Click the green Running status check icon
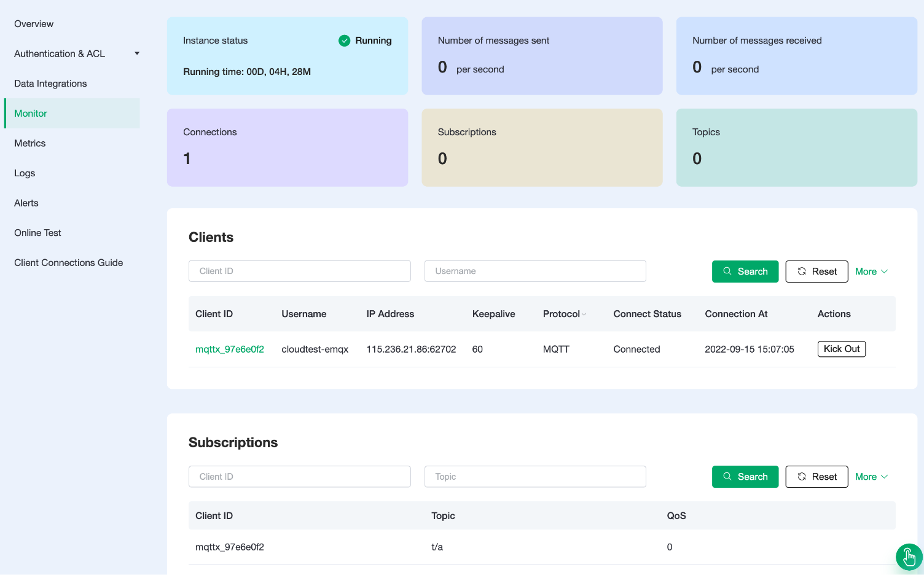 (344, 41)
